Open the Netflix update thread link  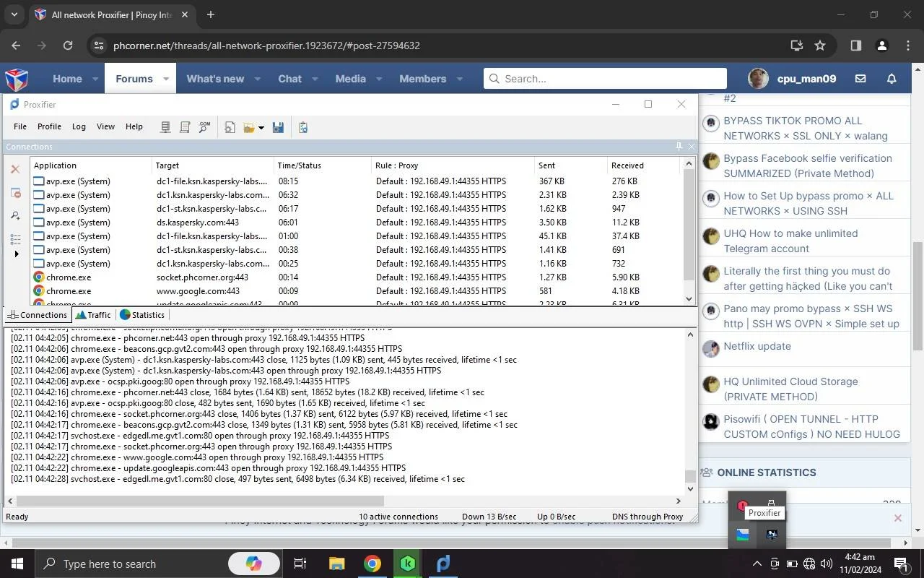(x=757, y=346)
